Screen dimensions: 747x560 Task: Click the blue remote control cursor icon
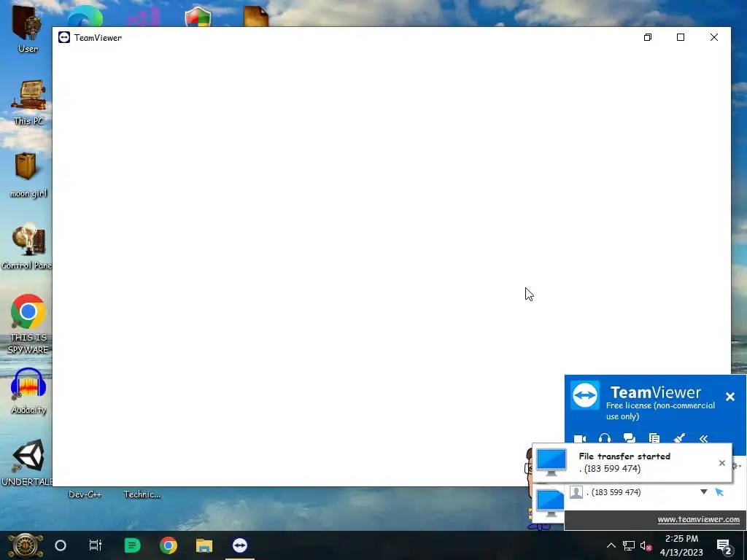tap(719, 492)
